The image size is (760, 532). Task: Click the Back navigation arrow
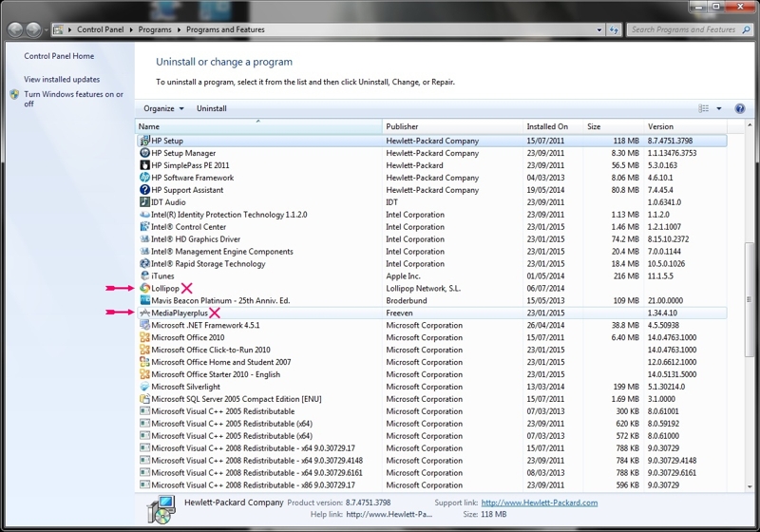coord(16,29)
